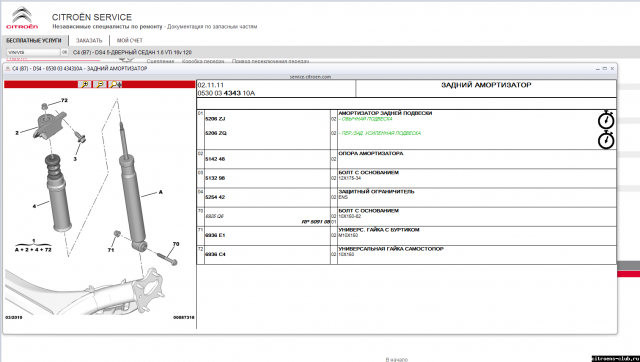Screen dimensions: 640x362
Task: Click УНИВЕРСАЛЬНАЯ ГАЙКА САМОСТОПОР description
Action: [x=391, y=249]
